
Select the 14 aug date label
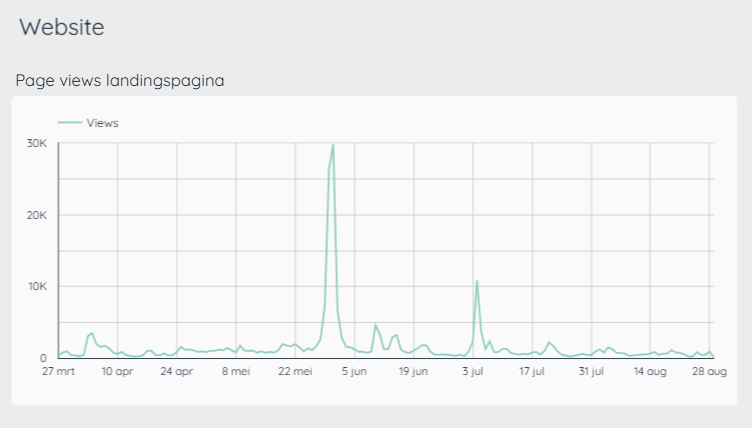(x=651, y=371)
